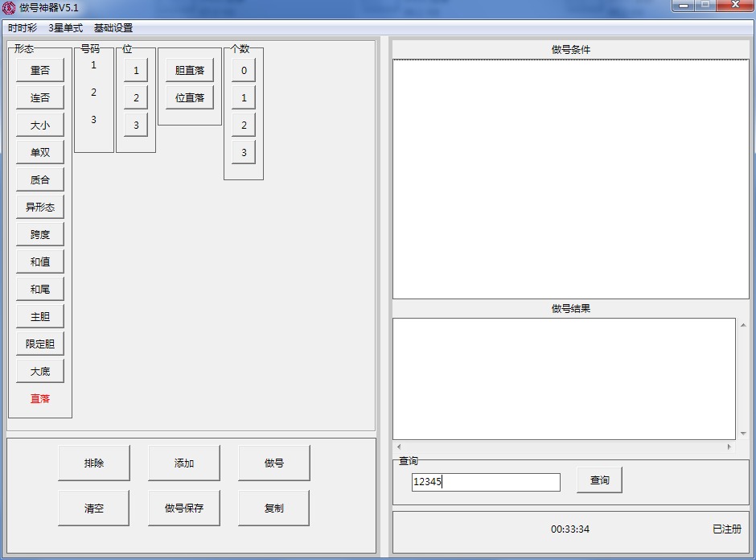Open the 3星单式 menu
Viewport: 756px width, 560px height.
[65, 28]
